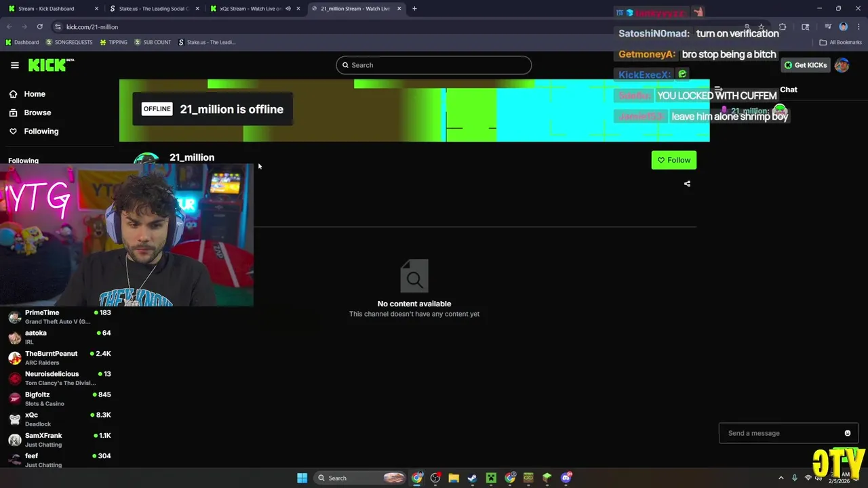
Task: Go to Home in Kick sidebar
Action: (x=27, y=94)
